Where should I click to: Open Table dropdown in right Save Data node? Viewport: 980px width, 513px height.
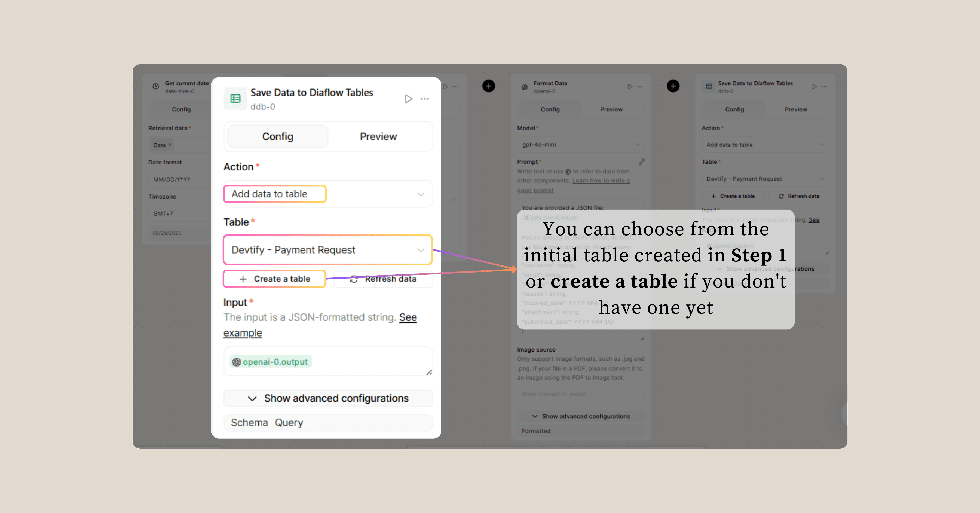pyautogui.click(x=765, y=178)
